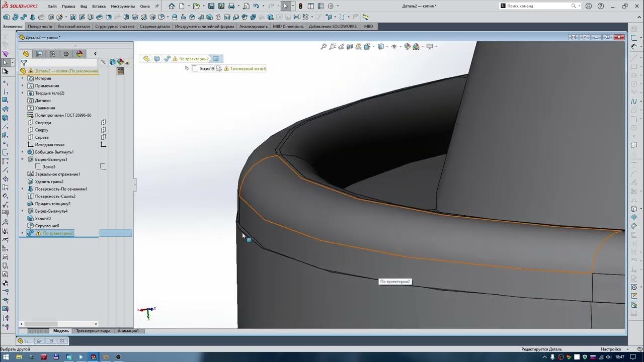Print the document with the printer icon
This screenshot has height=362, width=644.
click(231, 6)
